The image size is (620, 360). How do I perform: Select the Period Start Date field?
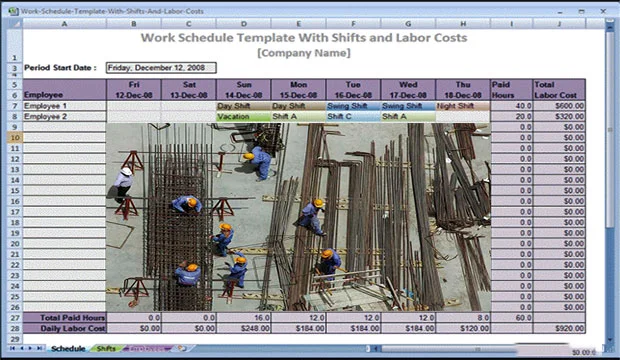(x=161, y=68)
